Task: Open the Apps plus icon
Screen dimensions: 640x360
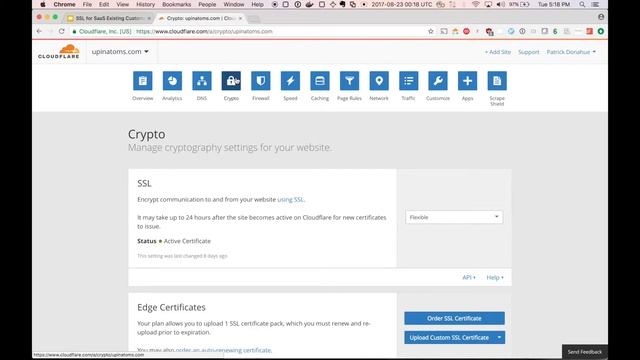Action: coord(468,81)
